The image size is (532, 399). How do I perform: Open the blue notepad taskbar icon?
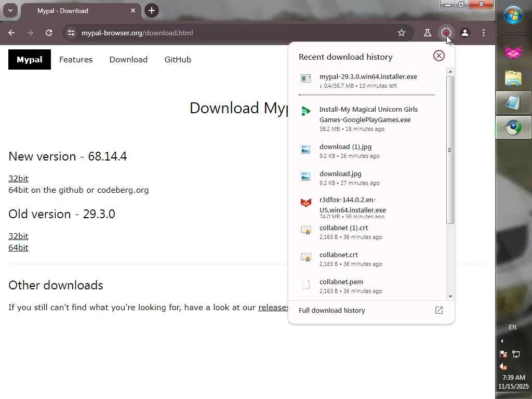click(513, 102)
